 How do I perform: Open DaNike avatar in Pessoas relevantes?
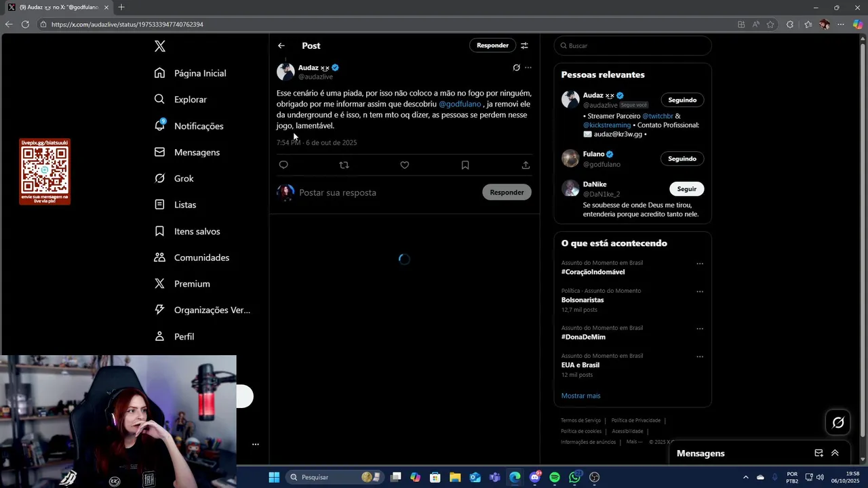[x=570, y=188]
